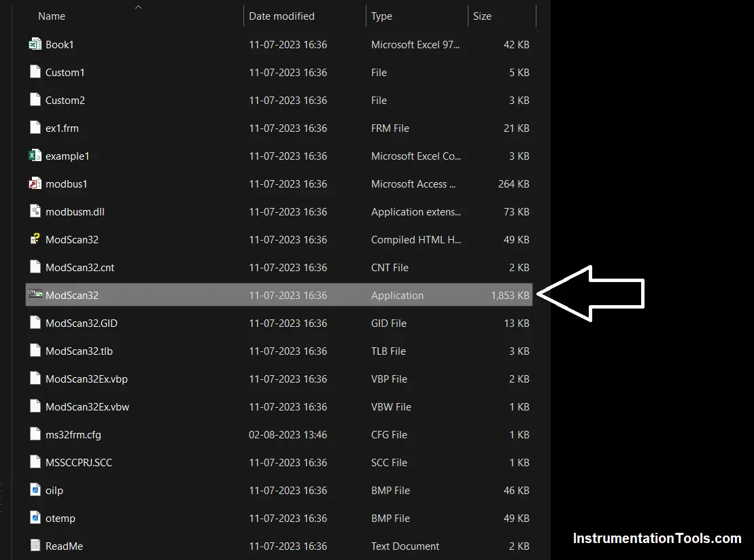
Task: Click the Application extens... type entry
Action: pos(416,212)
